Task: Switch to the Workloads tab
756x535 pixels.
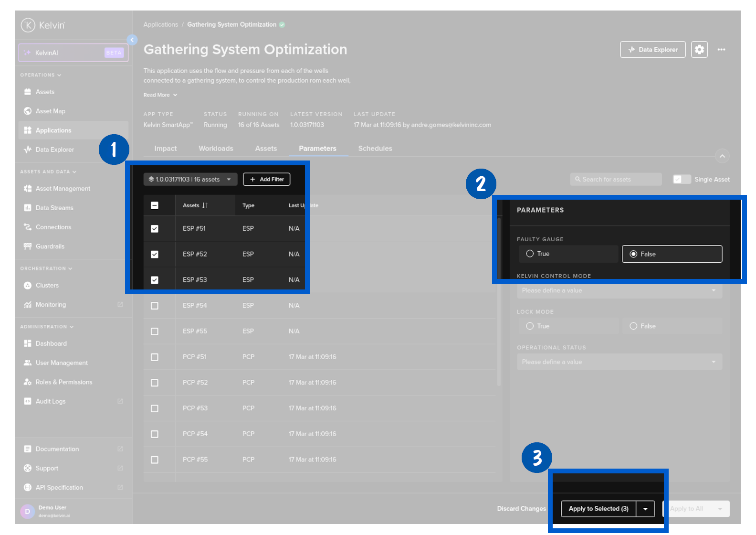Action: click(x=216, y=149)
